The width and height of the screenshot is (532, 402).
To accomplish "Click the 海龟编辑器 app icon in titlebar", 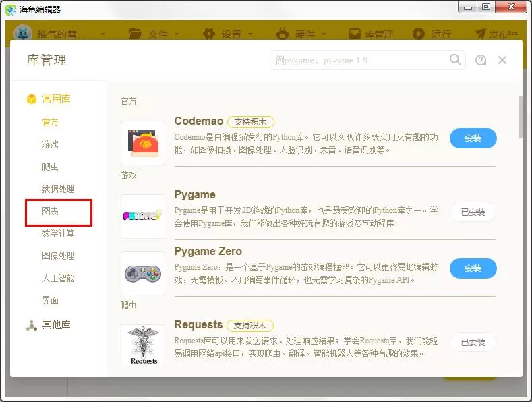I will (x=11, y=10).
